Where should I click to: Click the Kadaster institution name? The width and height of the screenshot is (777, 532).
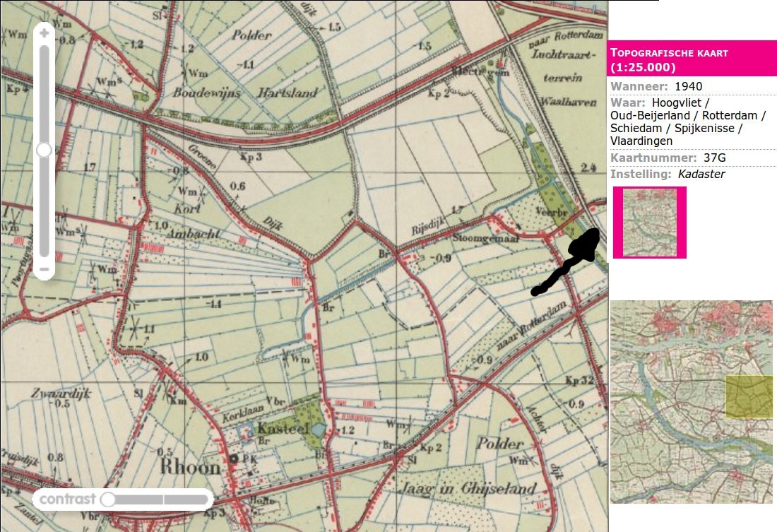point(701,174)
